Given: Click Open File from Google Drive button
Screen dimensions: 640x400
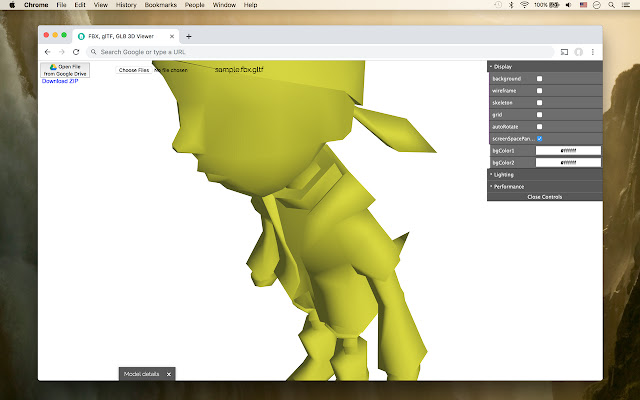Looking at the screenshot, I should click(x=65, y=70).
